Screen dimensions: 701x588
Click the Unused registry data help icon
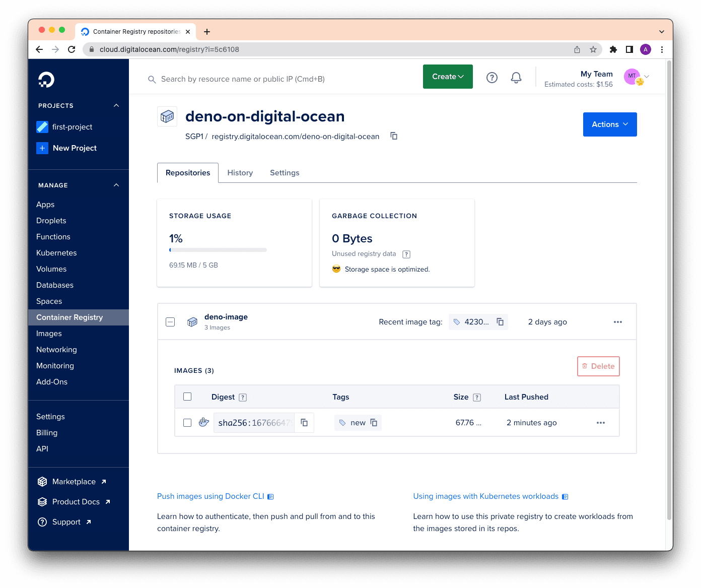406,254
